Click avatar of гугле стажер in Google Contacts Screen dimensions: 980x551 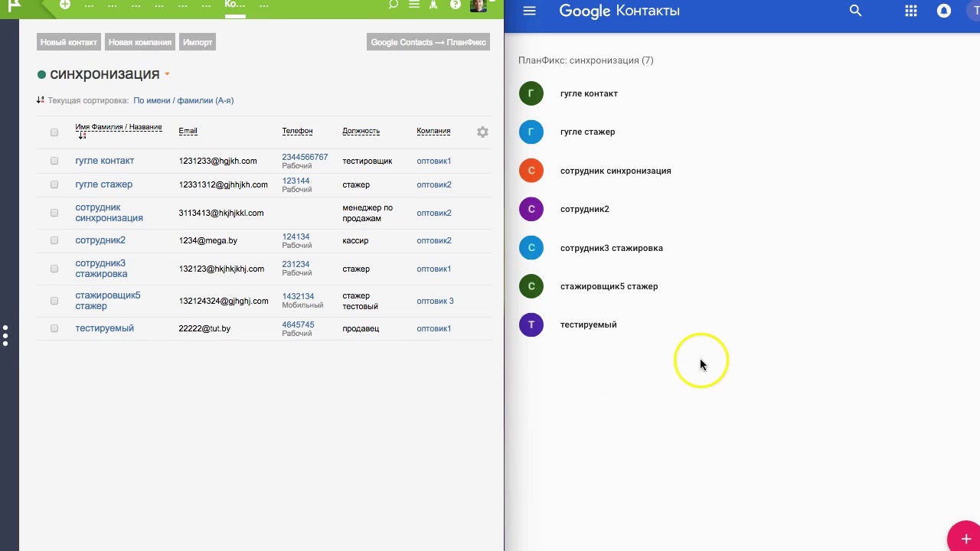tap(531, 132)
